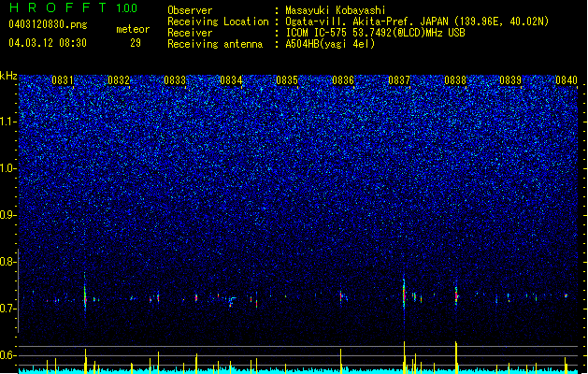This screenshot has height=374, width=588.
Task: Click the 0832 time marker
Action: 119,80
